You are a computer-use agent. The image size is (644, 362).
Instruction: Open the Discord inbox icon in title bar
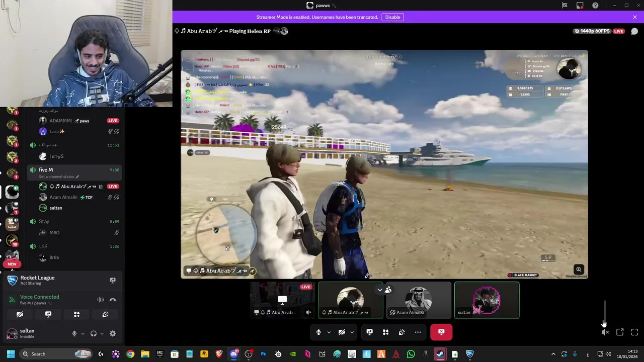(x=580, y=6)
